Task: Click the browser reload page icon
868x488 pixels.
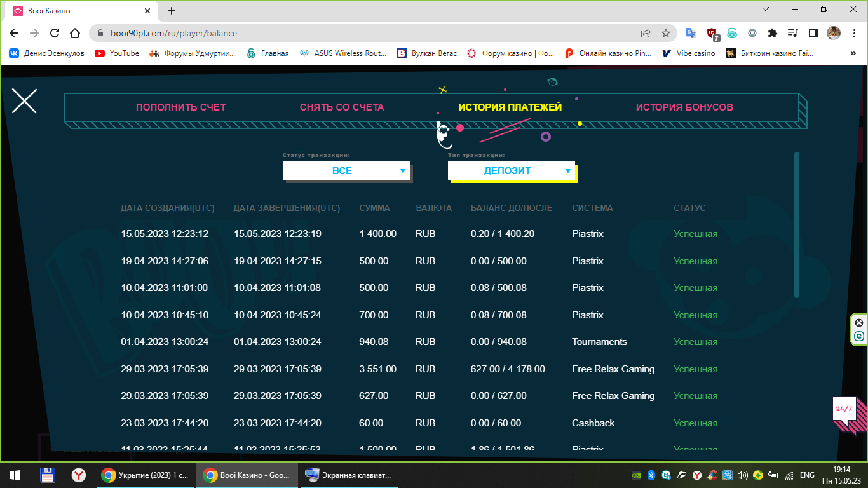Action: 55,33
